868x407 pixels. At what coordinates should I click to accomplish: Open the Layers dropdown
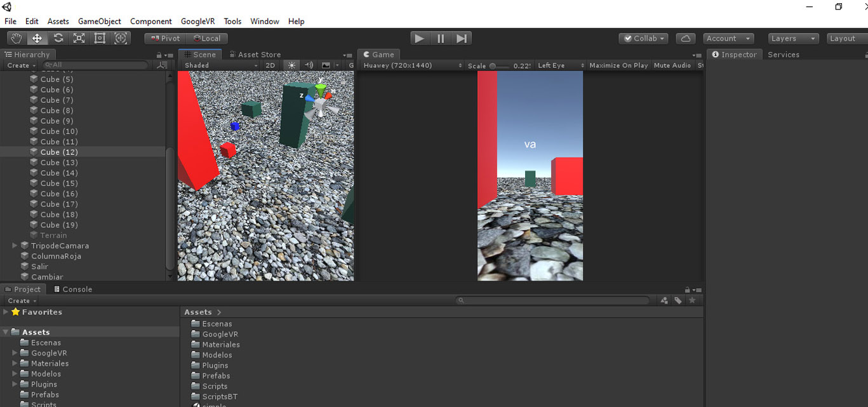click(792, 38)
